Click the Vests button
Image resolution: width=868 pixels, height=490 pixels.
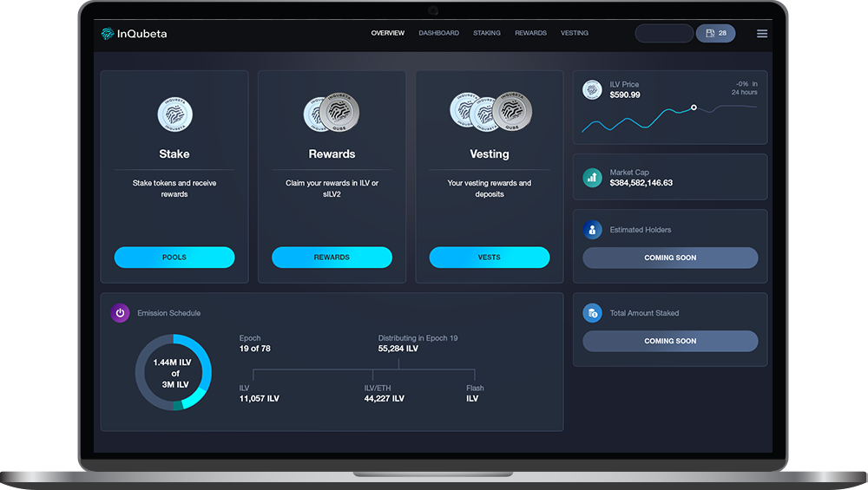pos(490,258)
